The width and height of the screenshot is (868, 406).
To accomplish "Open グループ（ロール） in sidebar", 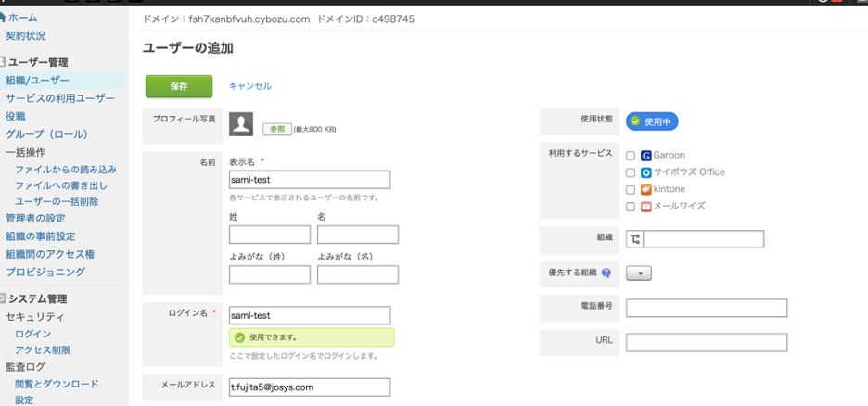I will pos(46,134).
